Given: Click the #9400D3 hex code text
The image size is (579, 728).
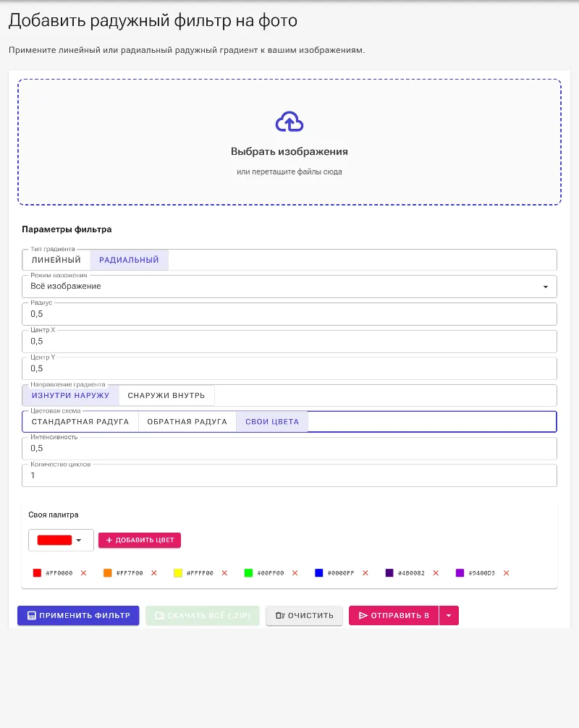Looking at the screenshot, I should [481, 573].
